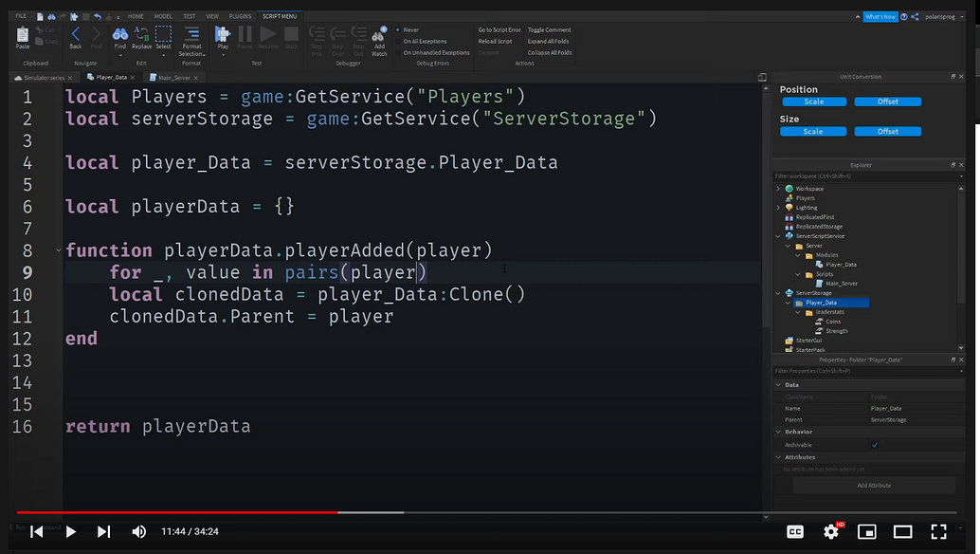
Task: Click the Main_Server script icon
Action: [820, 284]
